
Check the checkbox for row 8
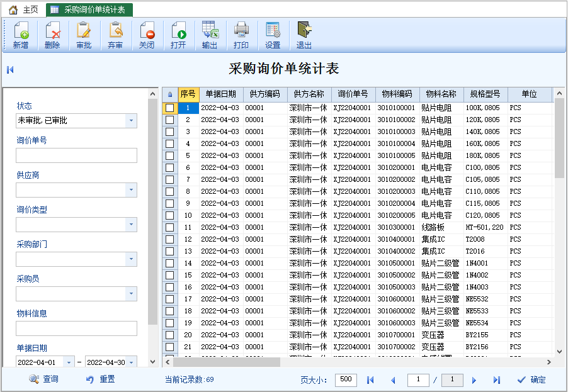169,191
